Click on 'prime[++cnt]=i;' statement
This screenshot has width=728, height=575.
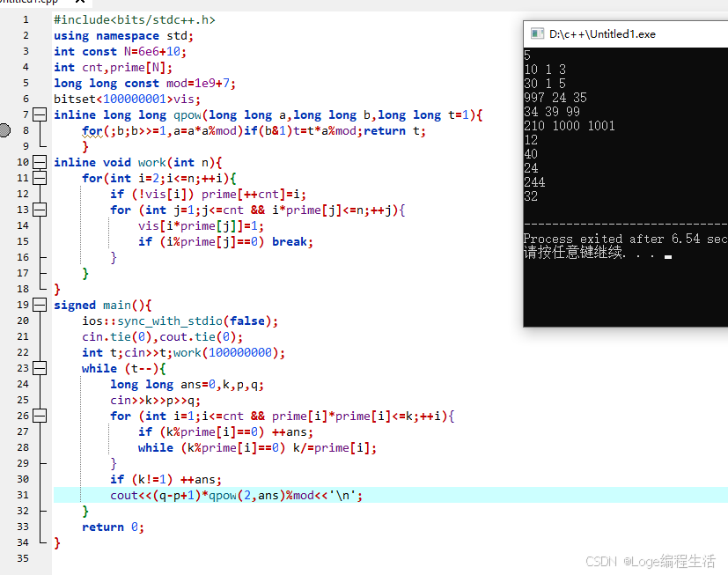click(x=254, y=194)
